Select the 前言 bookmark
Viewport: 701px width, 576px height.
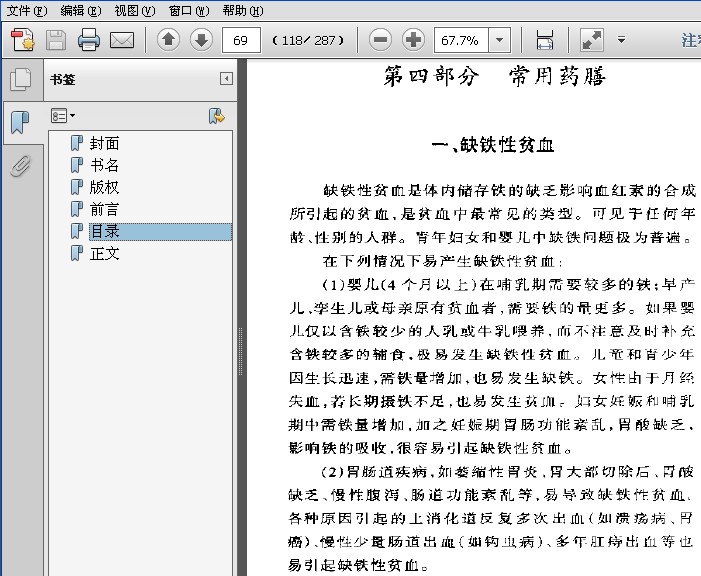pos(104,209)
